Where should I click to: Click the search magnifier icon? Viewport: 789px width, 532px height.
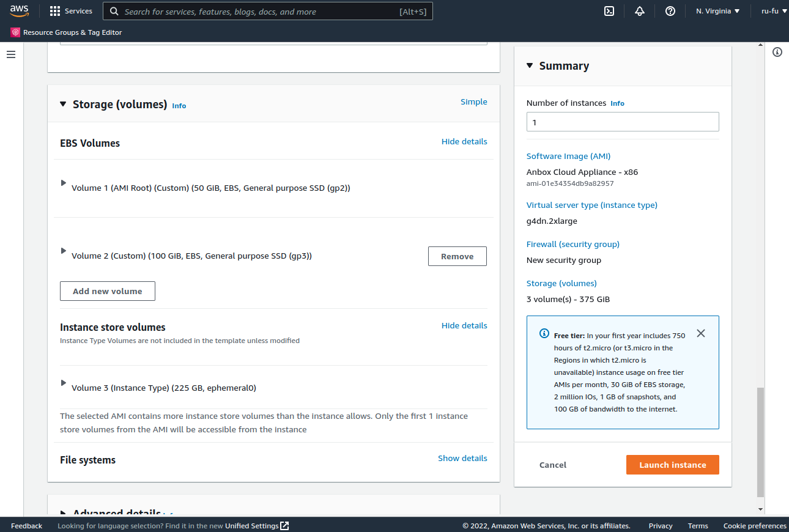coord(114,12)
